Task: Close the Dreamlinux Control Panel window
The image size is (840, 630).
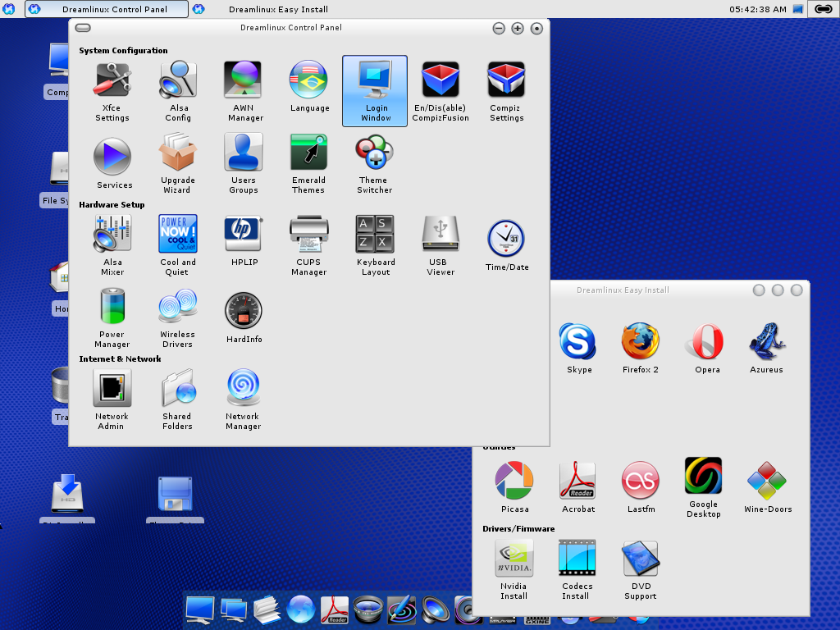Action: 536,29
